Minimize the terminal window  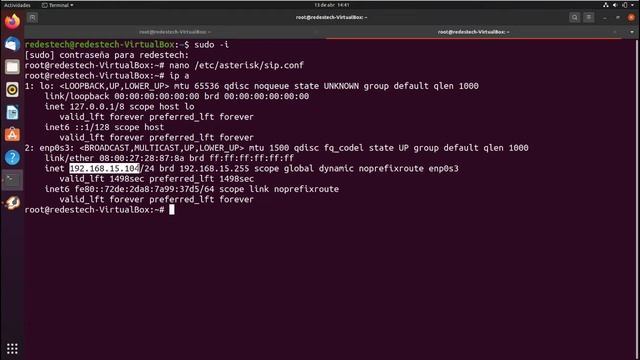click(604, 18)
